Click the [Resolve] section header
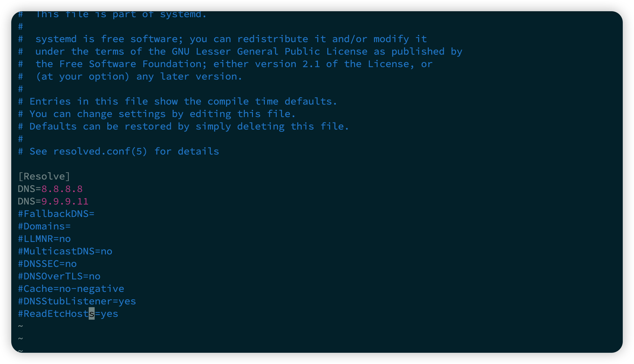Image resolution: width=634 pixels, height=364 pixels. (44, 176)
